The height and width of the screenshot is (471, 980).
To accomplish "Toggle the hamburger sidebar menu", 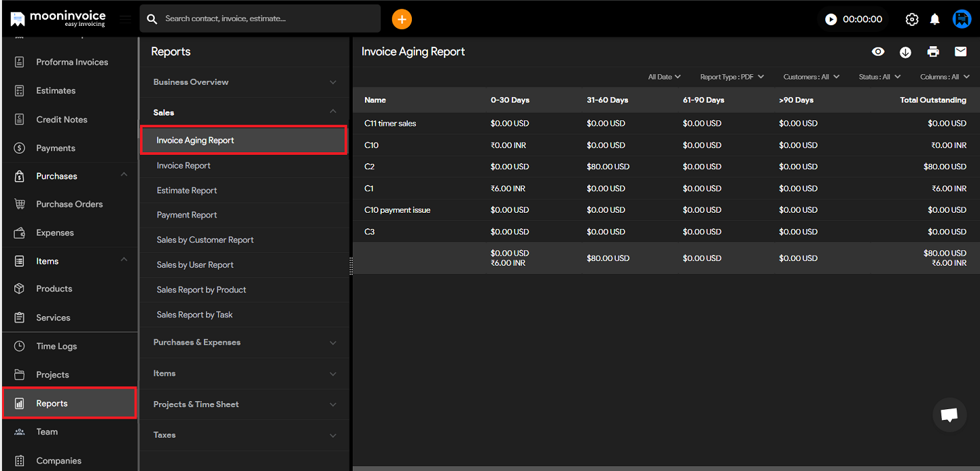I will 125,19.
